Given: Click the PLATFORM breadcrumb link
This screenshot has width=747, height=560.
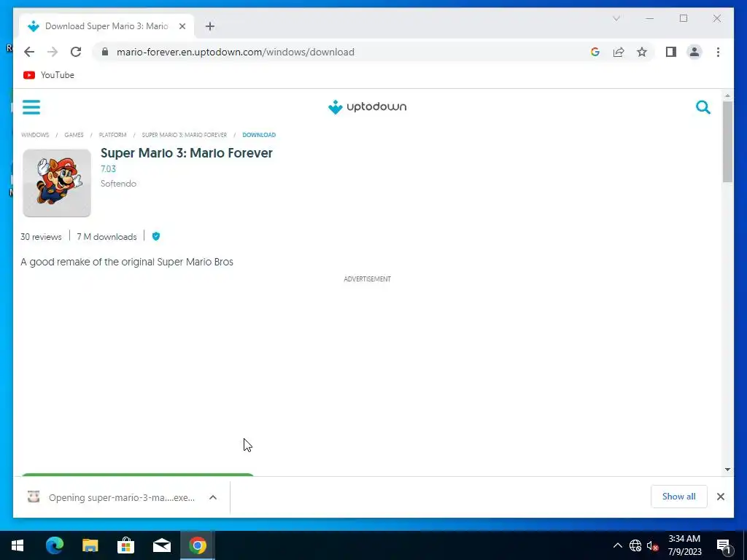Looking at the screenshot, I should pos(112,135).
